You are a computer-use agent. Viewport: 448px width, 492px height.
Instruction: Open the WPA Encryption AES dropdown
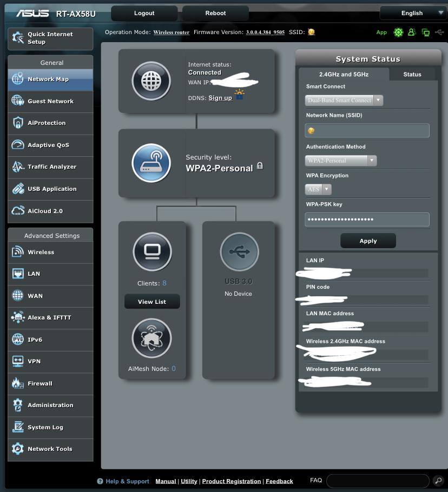(x=318, y=189)
